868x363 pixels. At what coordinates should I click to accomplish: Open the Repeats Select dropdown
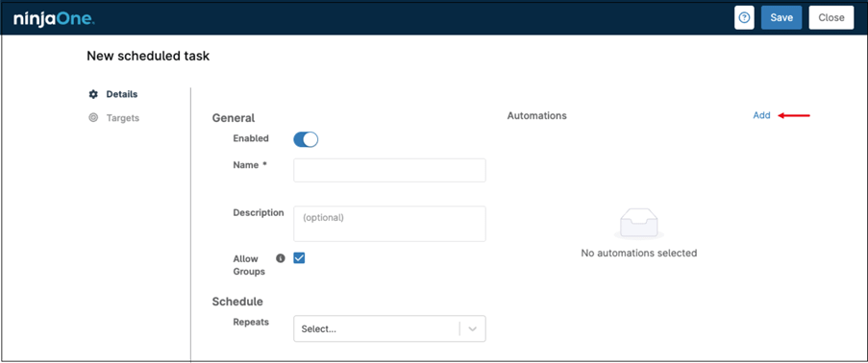coord(389,328)
